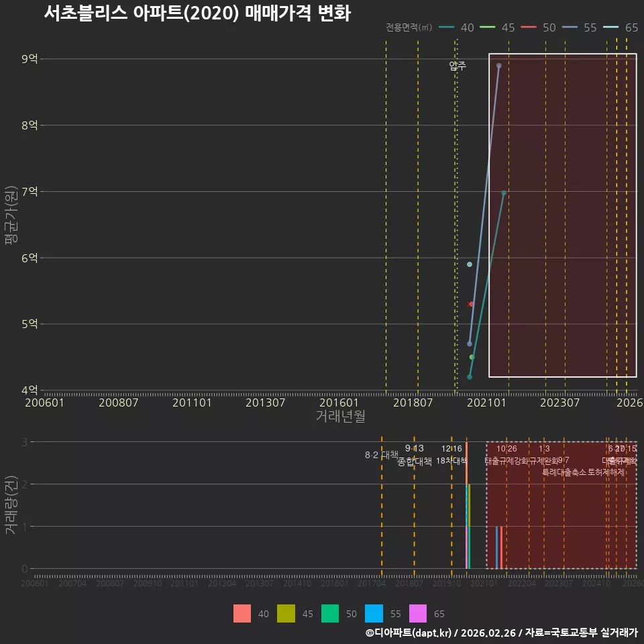Click the '거래년월' axis title
The image size is (644, 644).
click(341, 416)
